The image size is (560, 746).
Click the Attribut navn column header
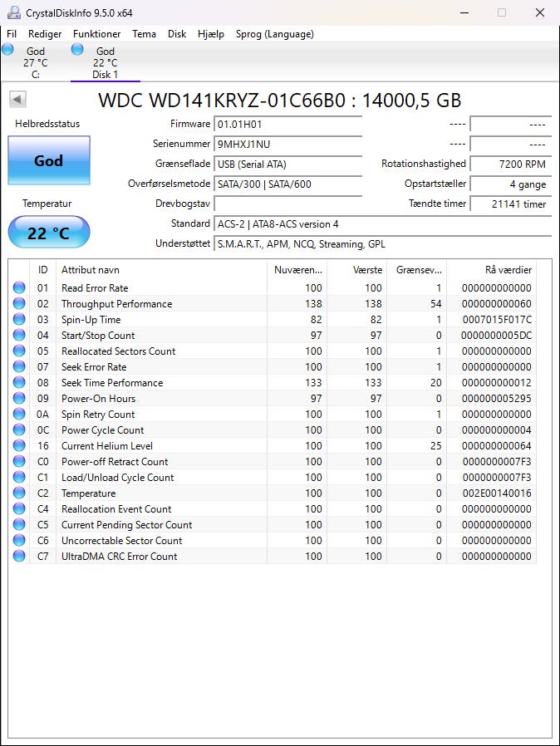(x=161, y=270)
